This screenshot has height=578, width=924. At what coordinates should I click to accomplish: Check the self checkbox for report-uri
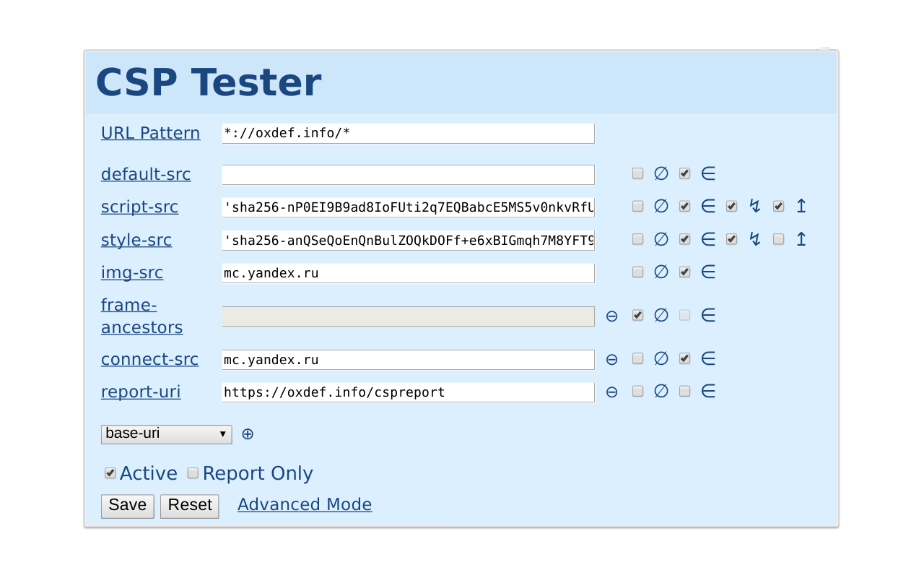[684, 391]
